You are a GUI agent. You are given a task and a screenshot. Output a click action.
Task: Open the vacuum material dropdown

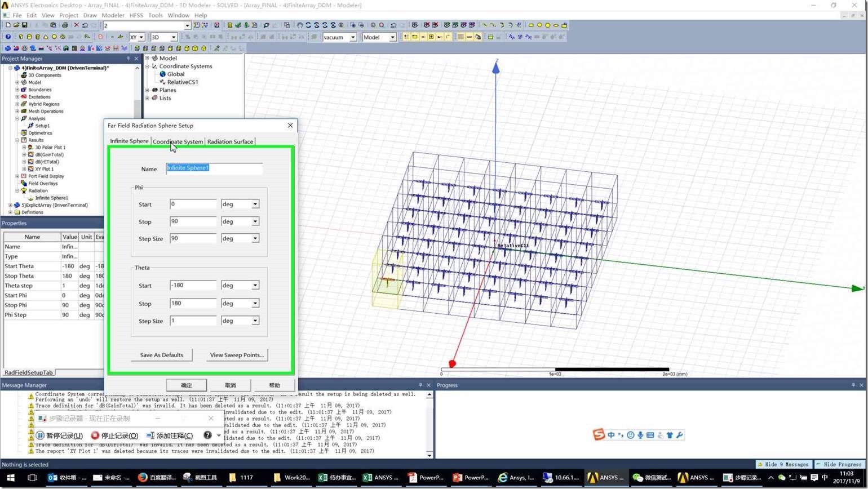pos(353,37)
